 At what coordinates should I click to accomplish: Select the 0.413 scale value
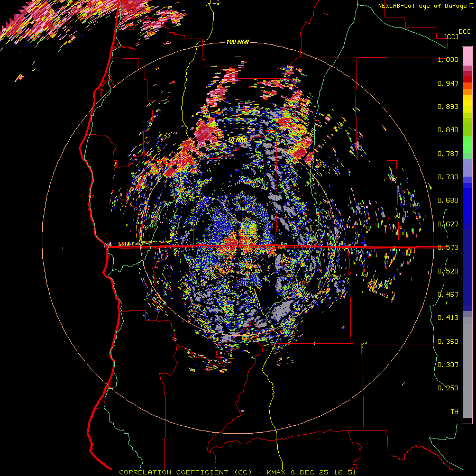448,318
